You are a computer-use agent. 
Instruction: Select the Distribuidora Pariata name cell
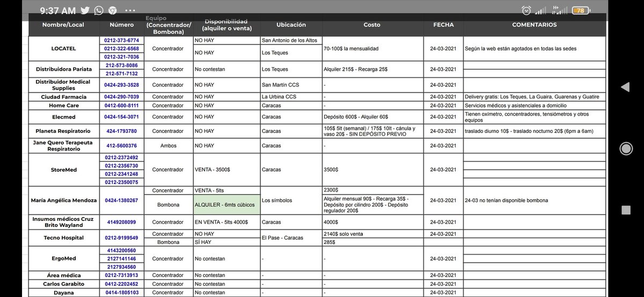pos(63,69)
